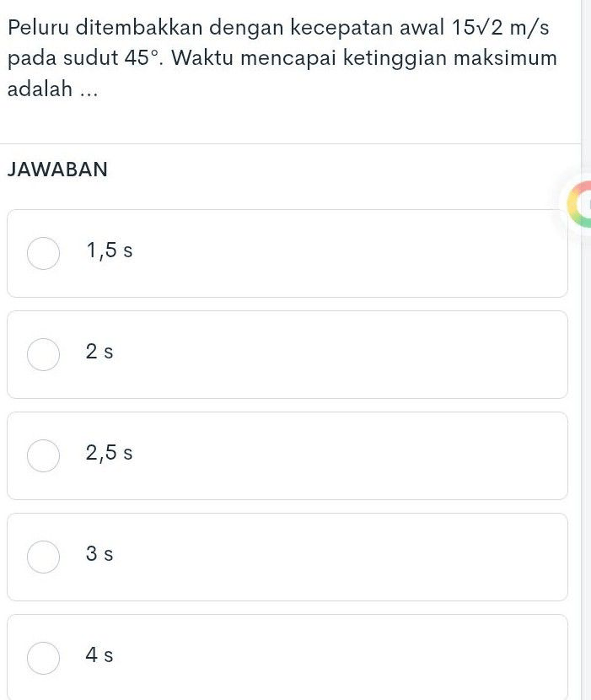
Task: Choose the answer card labeled 2,5 s
Action: point(287,455)
